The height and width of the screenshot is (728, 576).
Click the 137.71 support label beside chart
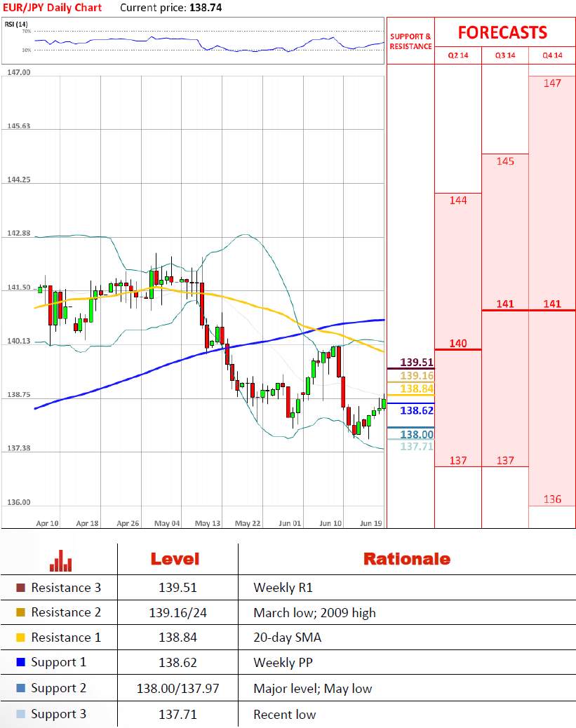[x=417, y=447]
